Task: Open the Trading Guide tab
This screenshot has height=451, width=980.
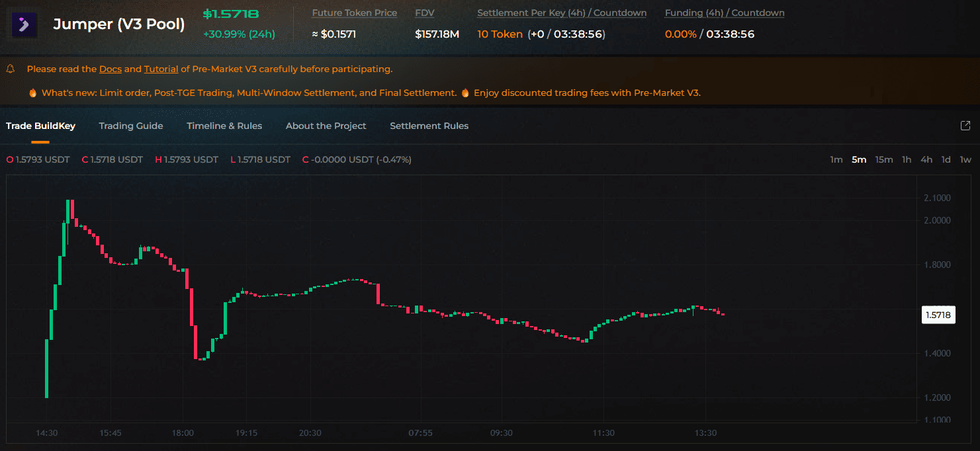Action: click(x=131, y=126)
